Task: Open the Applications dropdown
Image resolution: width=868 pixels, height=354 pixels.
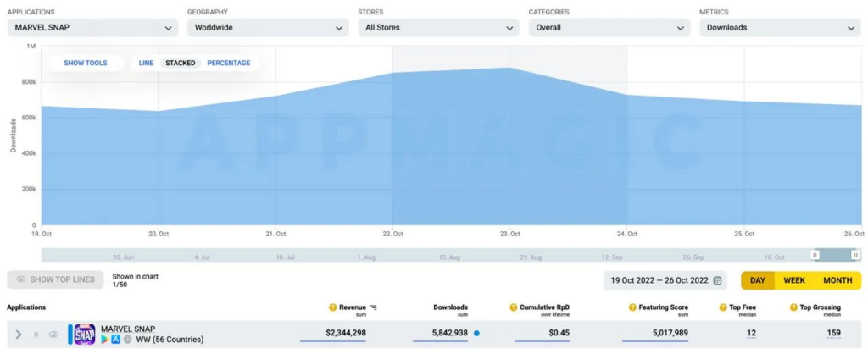Action: (92, 27)
